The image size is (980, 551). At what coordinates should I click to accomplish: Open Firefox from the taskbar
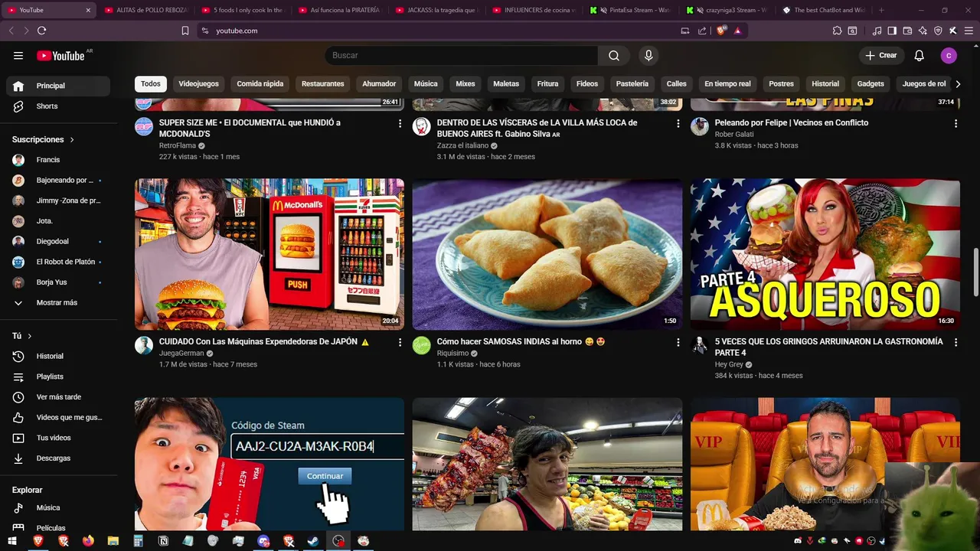click(x=88, y=541)
